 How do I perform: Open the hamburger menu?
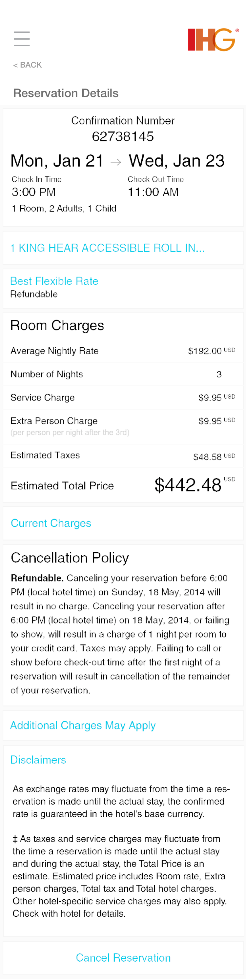tap(22, 39)
